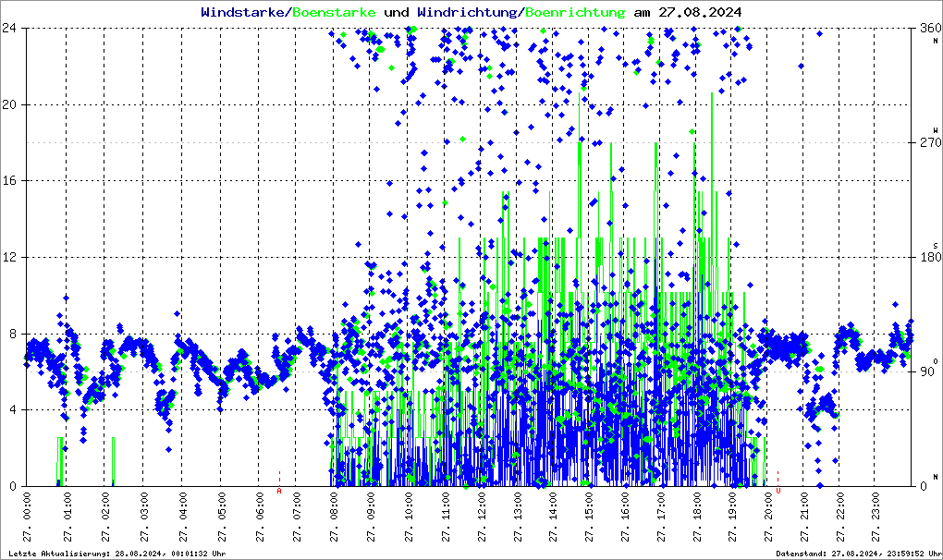Click the right axis value 90
Screen dimensions: 943x560
pos(926,371)
